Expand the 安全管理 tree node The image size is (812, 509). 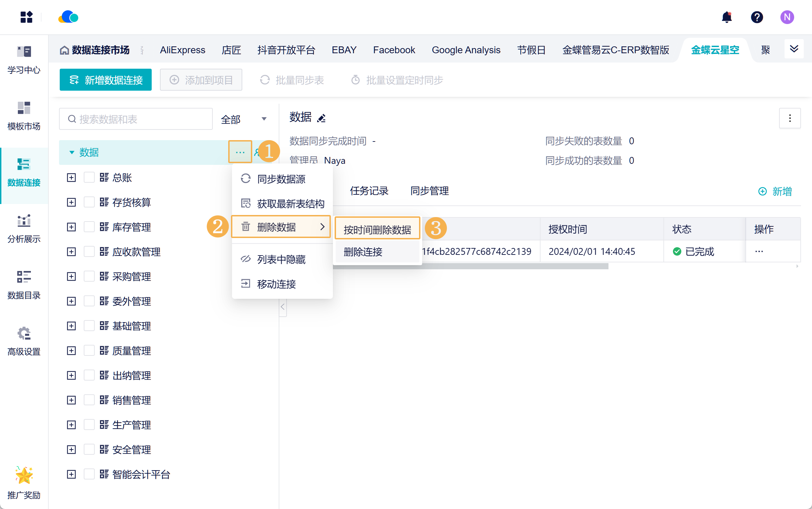(71, 450)
